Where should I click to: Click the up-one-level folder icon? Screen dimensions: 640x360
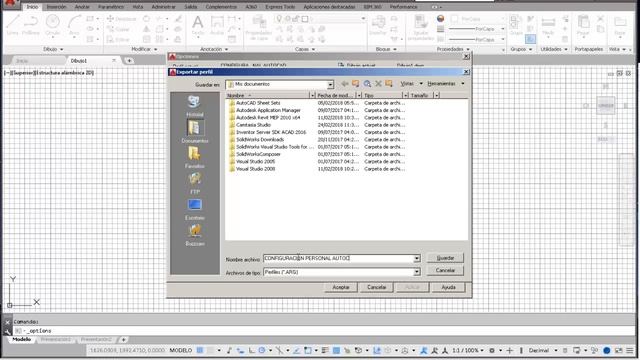[356, 84]
